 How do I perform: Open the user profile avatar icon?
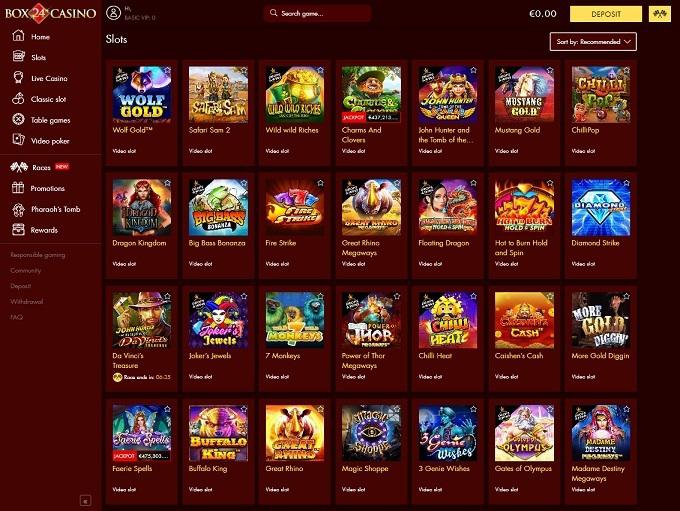click(113, 13)
